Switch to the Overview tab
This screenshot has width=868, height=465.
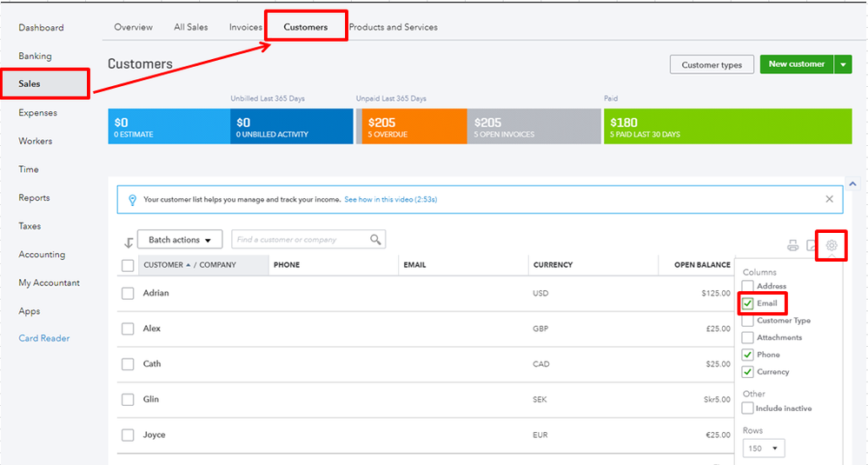pos(134,27)
